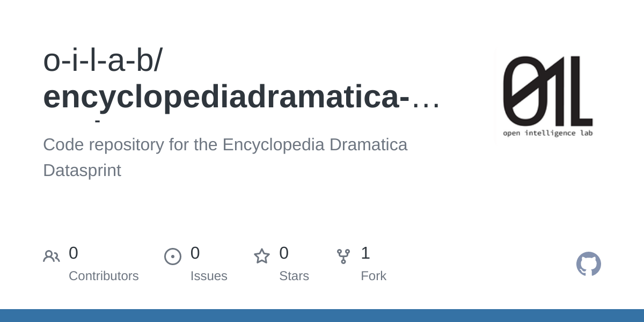Click the blue bottom color bar
Screen dimensions: 644x322
322,316
